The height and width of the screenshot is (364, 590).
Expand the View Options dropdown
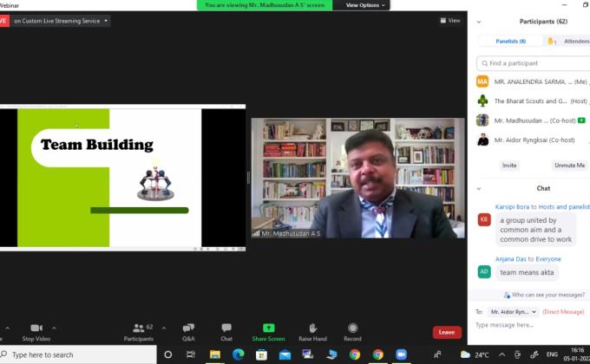point(363,5)
